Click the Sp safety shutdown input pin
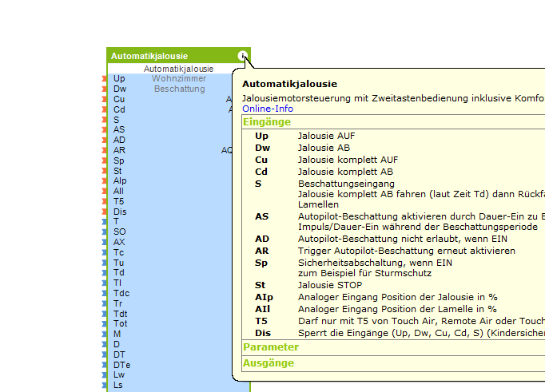The width and height of the screenshot is (545, 392). click(105, 160)
